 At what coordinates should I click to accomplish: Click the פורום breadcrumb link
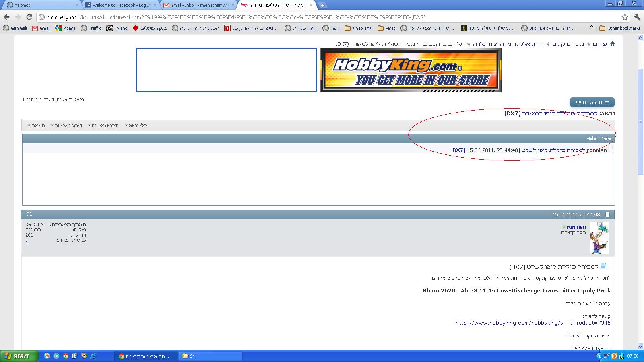pos(600,44)
